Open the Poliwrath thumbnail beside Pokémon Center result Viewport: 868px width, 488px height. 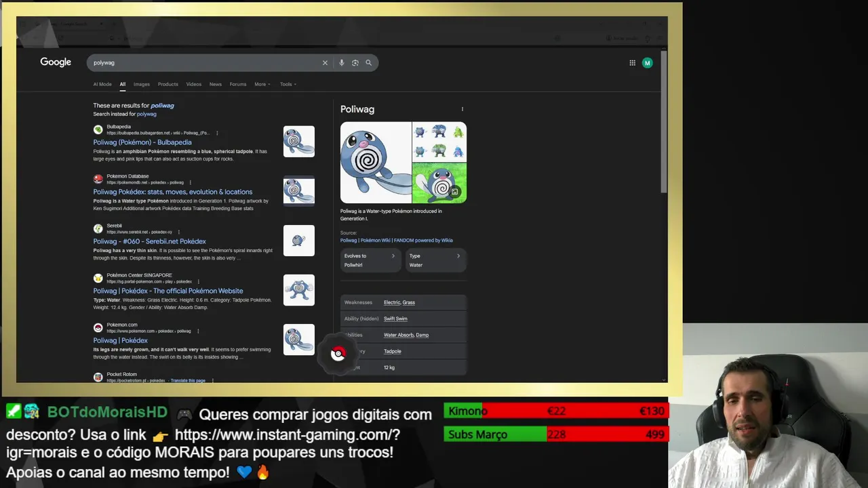(299, 290)
